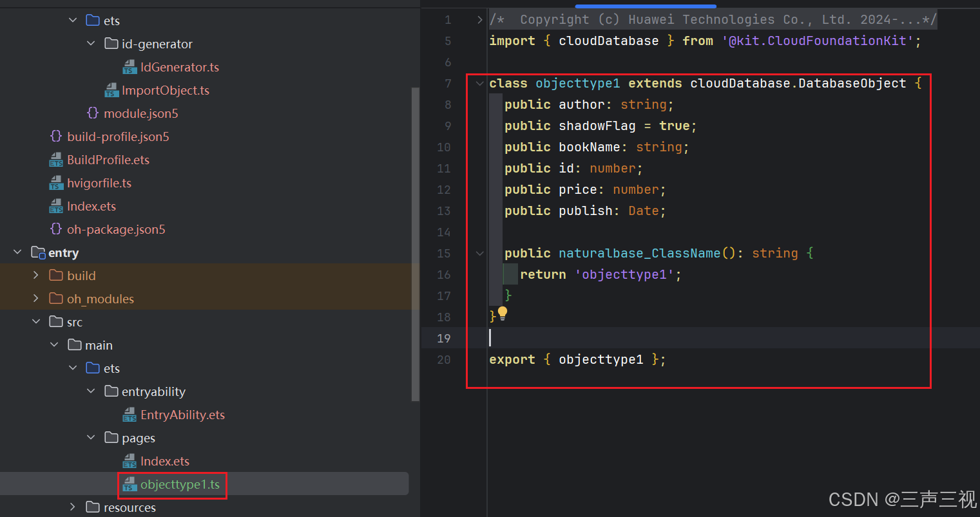The width and height of the screenshot is (980, 517).
Task: Expand the folded copyright comment at line 1
Action: pos(479,20)
